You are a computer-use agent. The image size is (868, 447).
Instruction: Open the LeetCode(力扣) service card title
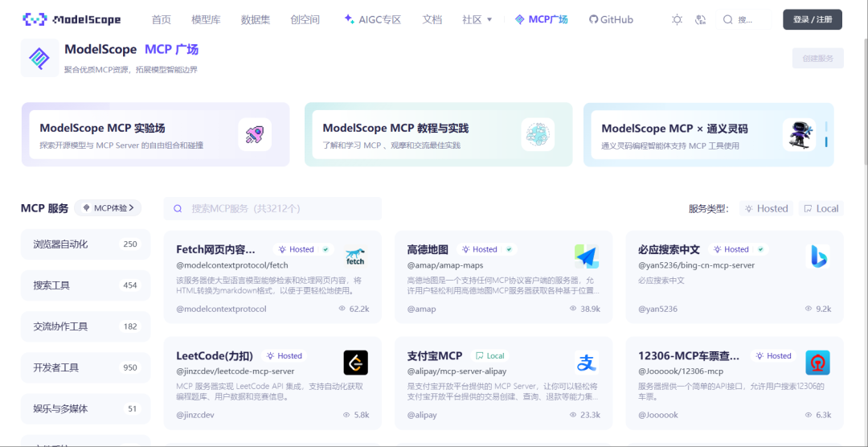(215, 355)
